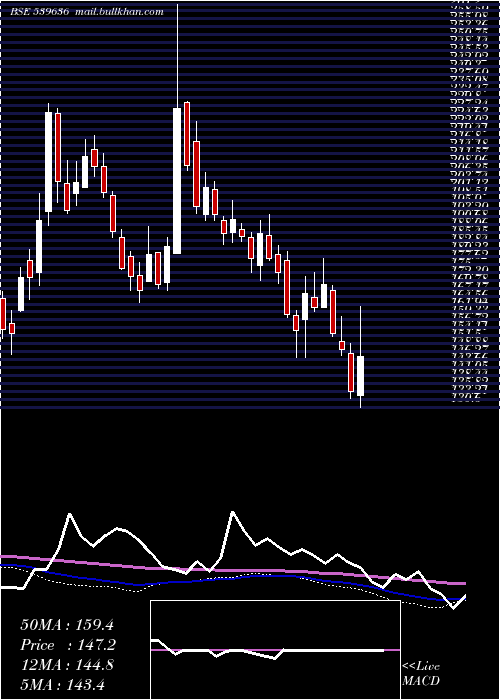Select the Price : 147.2 value
500x700 pixels.
click(x=68, y=645)
